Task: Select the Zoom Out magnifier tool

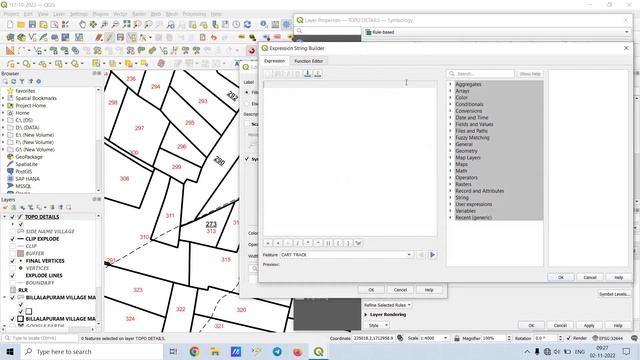Action: [116, 25]
